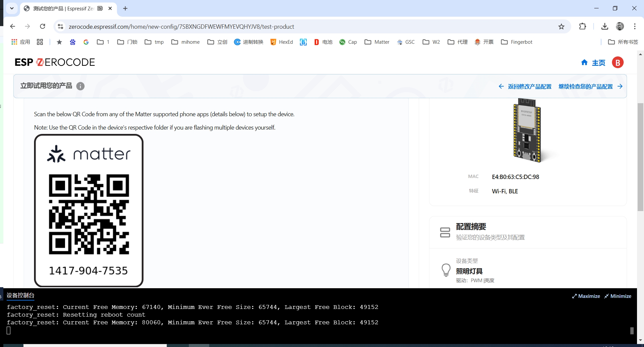644x347 pixels.
Task: Open the 所有书签 all bookmarks folder
Action: [x=623, y=42]
